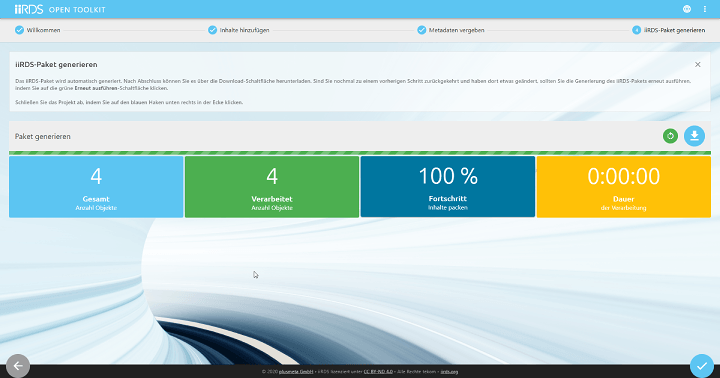Select the iiRDS-Paket generieren step
The width and height of the screenshot is (720, 378).
[669, 30]
